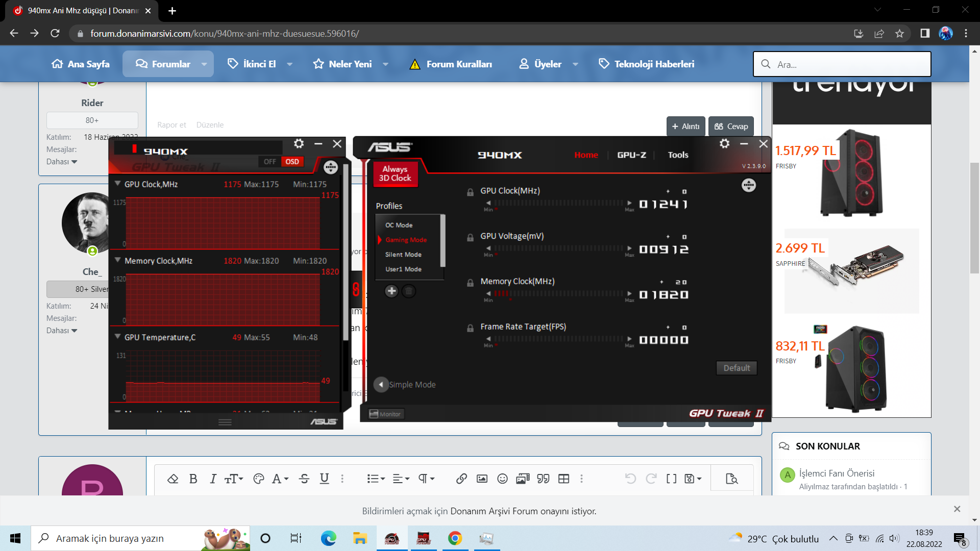Image resolution: width=980 pixels, height=551 pixels.
Task: Insert a link in the editor
Action: pyautogui.click(x=461, y=479)
